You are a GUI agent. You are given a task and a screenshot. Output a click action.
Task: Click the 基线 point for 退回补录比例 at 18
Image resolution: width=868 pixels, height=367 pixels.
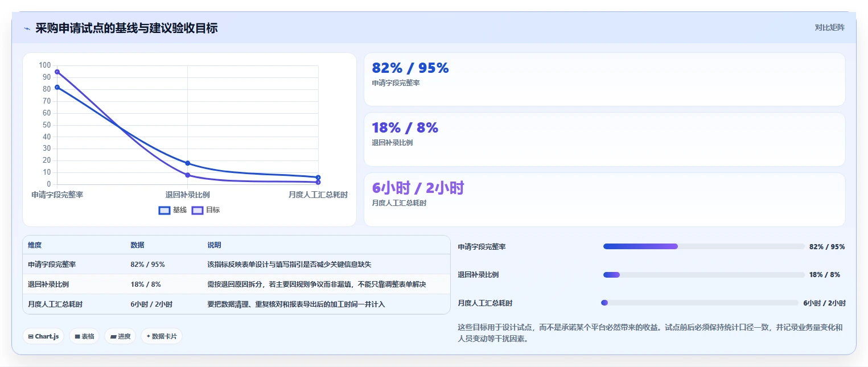click(187, 163)
